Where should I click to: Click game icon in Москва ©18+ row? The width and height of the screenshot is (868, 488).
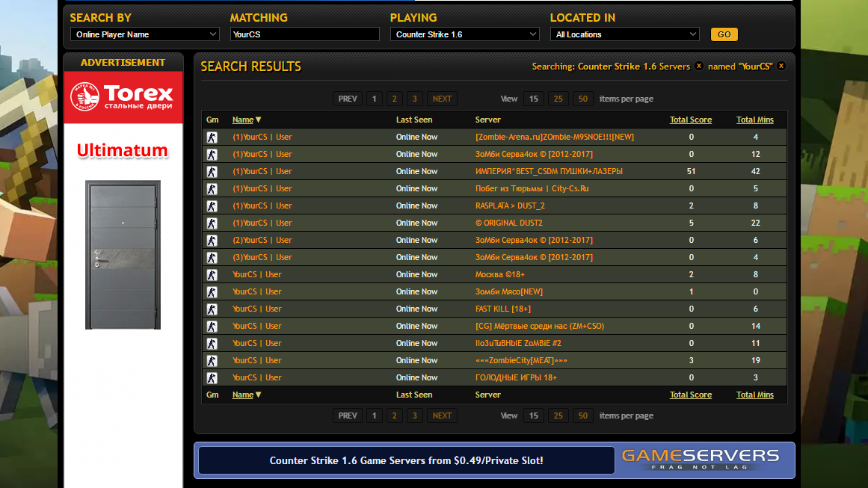click(x=212, y=274)
